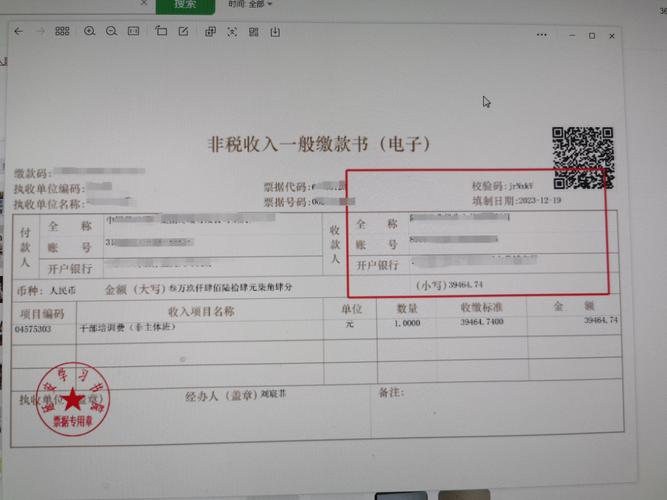Click the green 搜索 button in background window
Image resolution: width=667 pixels, height=500 pixels.
click(x=185, y=5)
